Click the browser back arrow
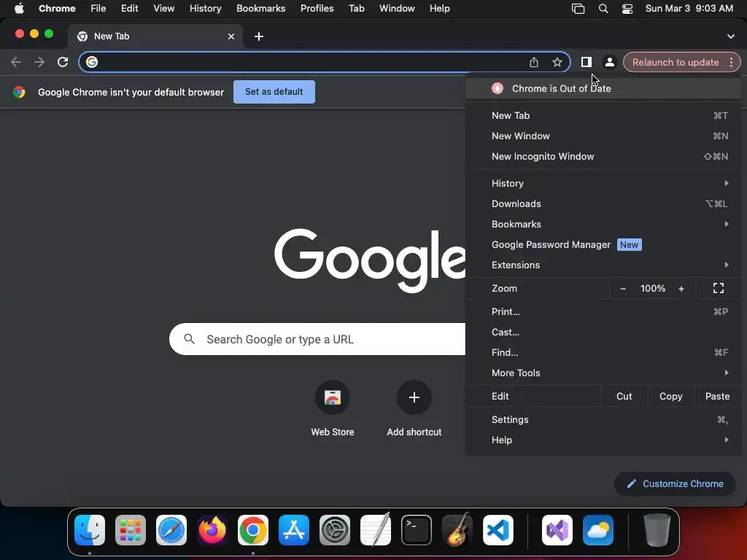 tap(16, 62)
